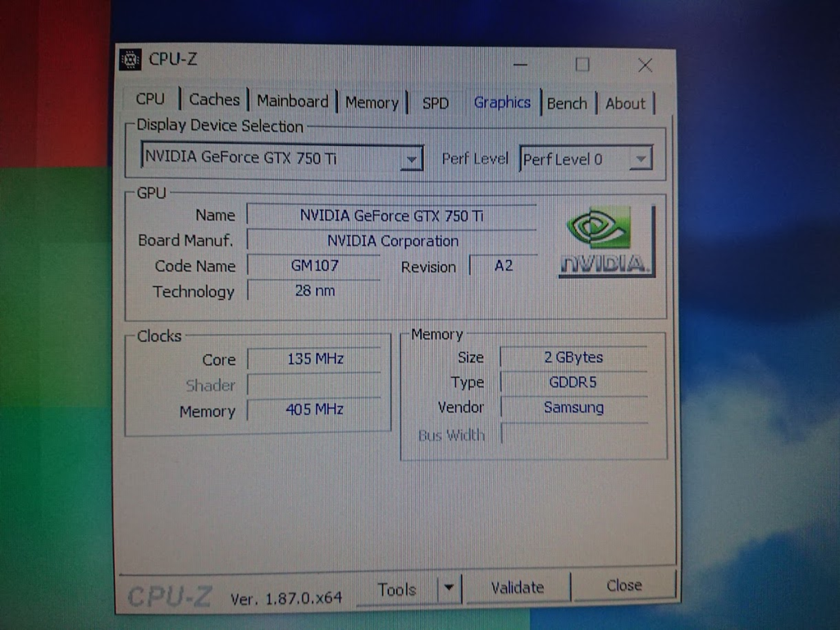Image resolution: width=840 pixels, height=630 pixels.
Task: Switch to the CPU tab
Action: click(150, 99)
